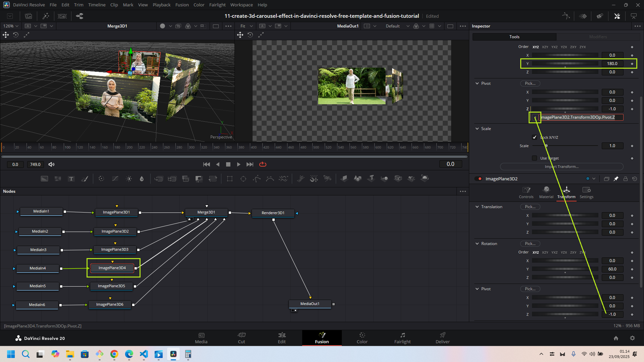Add a Rectangle mask tool
The width and height of the screenshot is (644, 362).
pyautogui.click(x=230, y=179)
